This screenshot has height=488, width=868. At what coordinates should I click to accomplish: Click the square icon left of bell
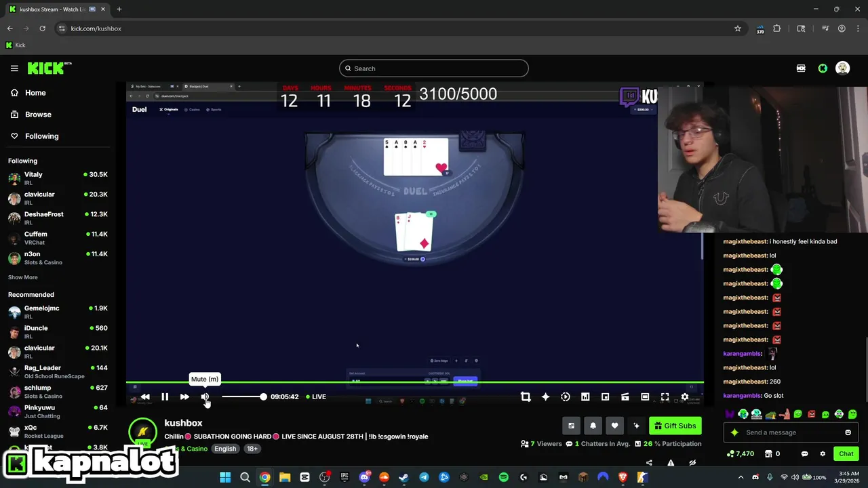coord(571,426)
